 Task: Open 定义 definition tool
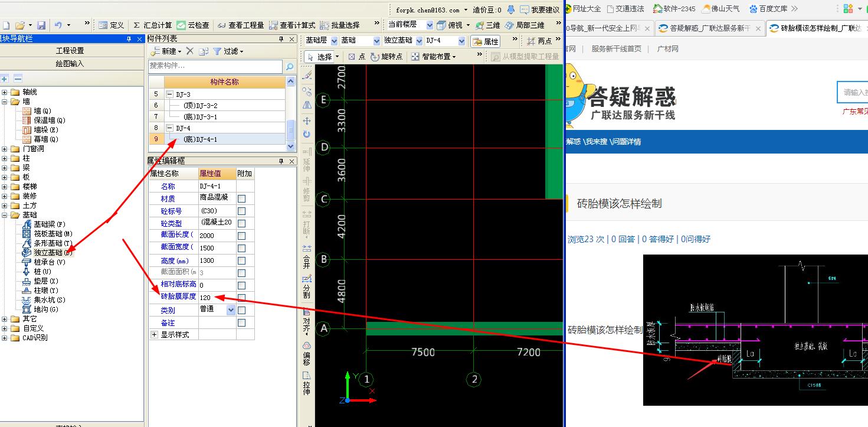pyautogui.click(x=111, y=25)
